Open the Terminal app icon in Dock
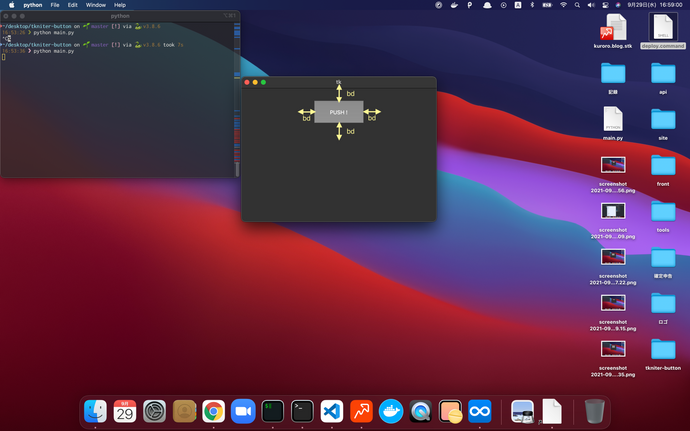The height and width of the screenshot is (431, 690). click(302, 411)
